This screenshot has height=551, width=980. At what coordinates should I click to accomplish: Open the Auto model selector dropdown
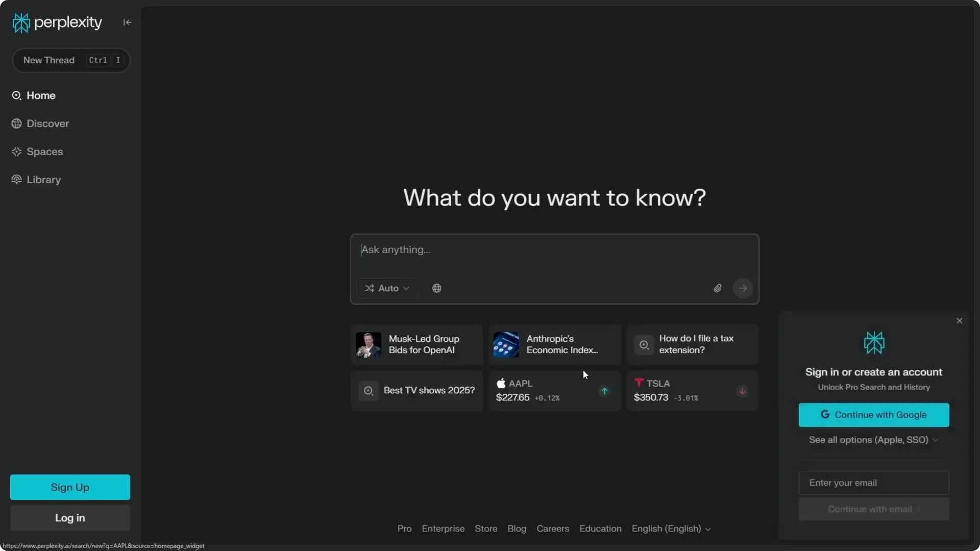386,288
